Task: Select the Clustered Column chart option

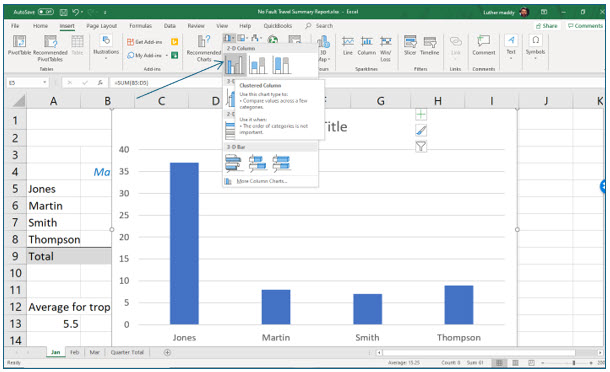Action: (x=235, y=65)
